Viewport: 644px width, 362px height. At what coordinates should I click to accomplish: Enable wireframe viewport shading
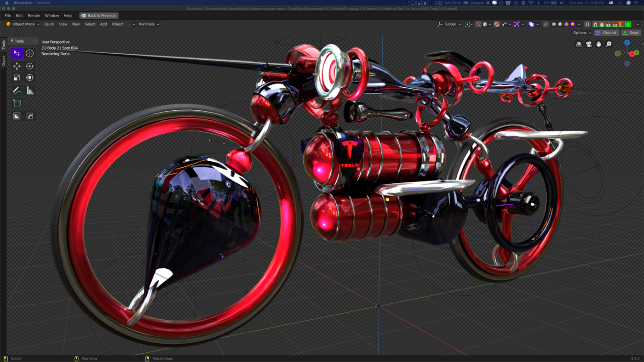coord(554,24)
